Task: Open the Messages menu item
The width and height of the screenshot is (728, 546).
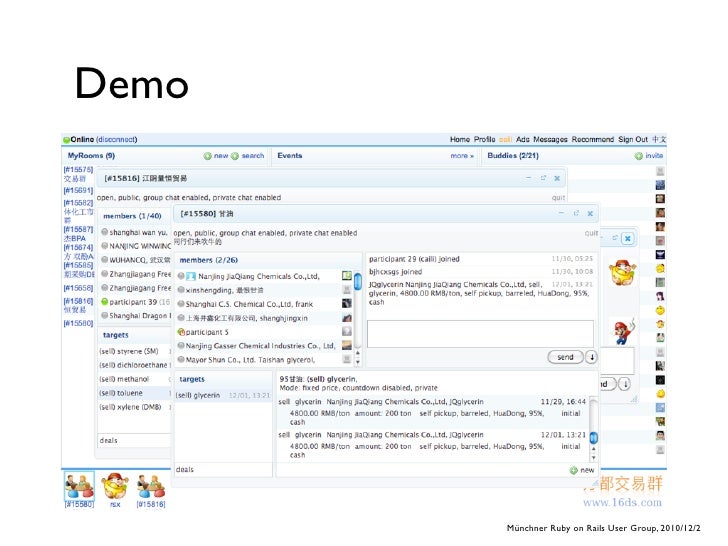Action: pos(549,139)
